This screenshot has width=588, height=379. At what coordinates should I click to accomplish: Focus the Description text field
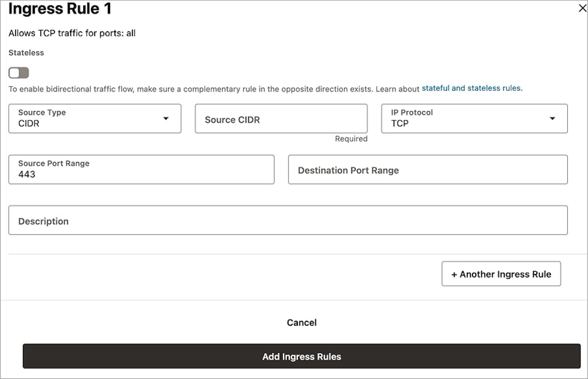tap(287, 220)
